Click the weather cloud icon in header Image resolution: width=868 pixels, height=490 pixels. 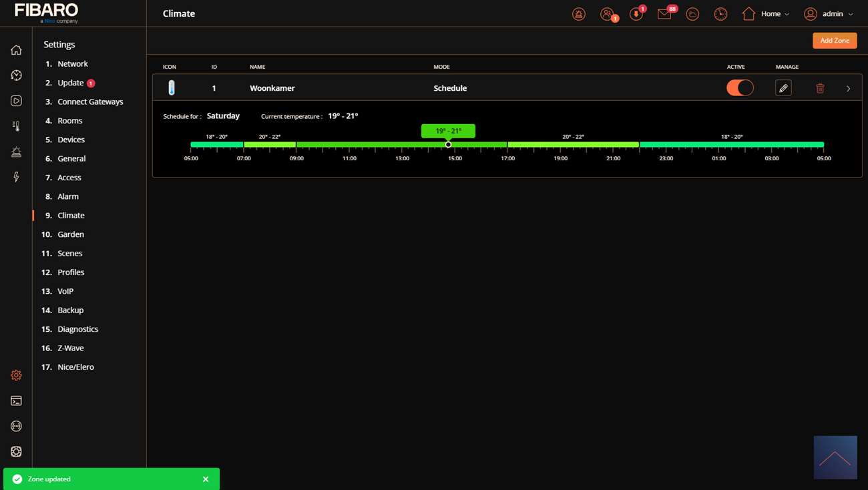click(x=692, y=14)
